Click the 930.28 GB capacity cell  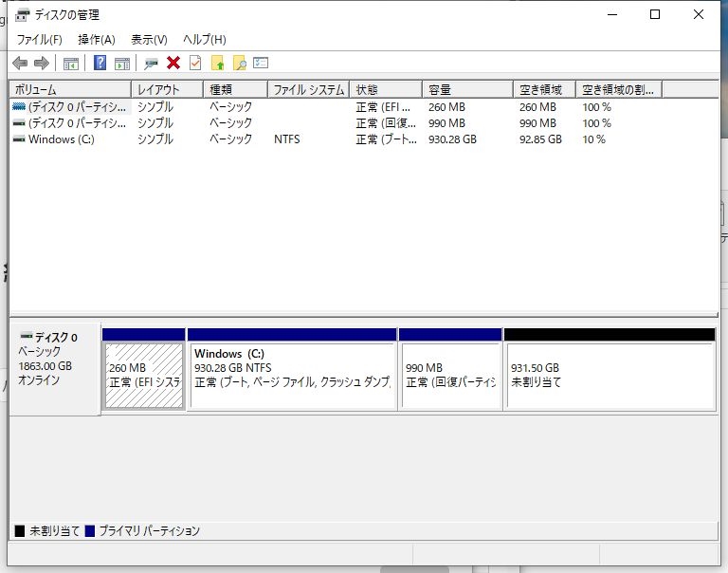[x=452, y=139]
